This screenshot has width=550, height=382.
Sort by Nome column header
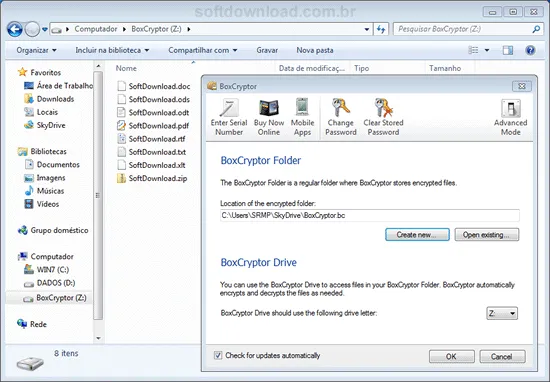pos(126,68)
